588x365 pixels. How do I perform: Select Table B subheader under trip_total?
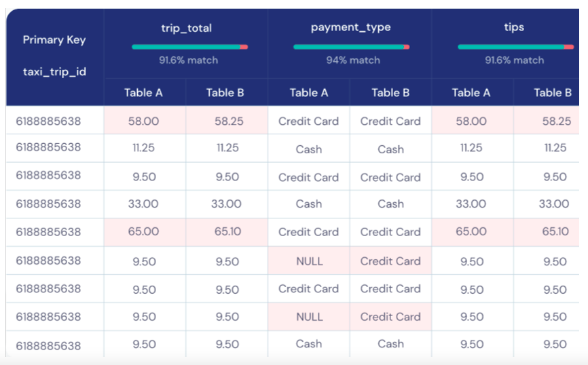225,93
